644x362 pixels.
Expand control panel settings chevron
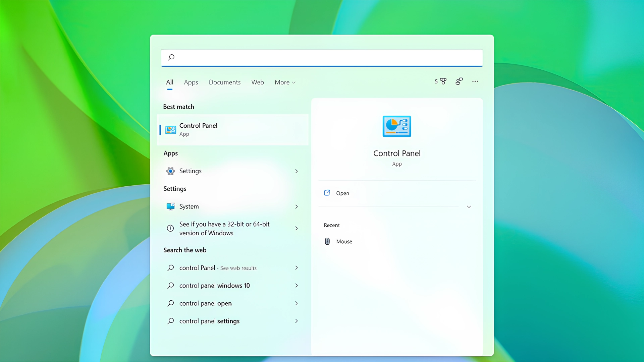[297, 321]
